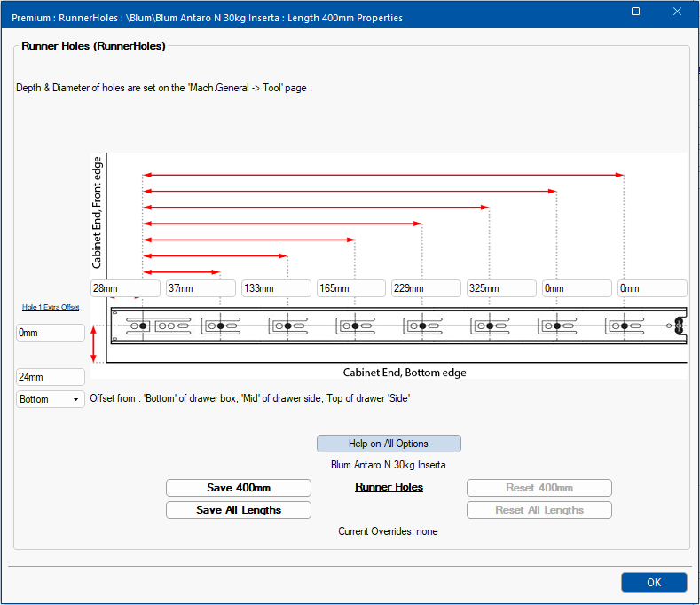The width and height of the screenshot is (700, 605).
Task: Click Save 400mm button
Action: (x=239, y=488)
